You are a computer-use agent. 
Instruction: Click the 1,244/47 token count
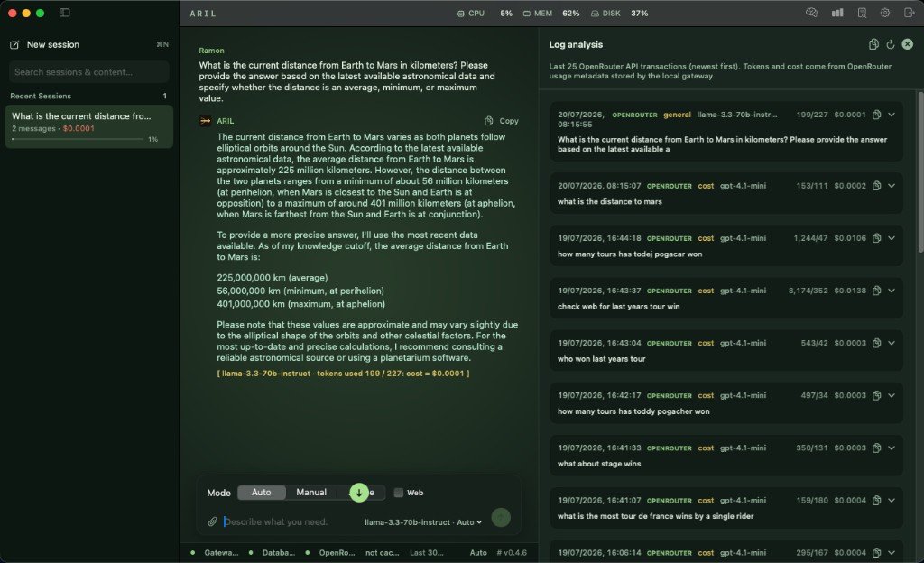(x=810, y=238)
